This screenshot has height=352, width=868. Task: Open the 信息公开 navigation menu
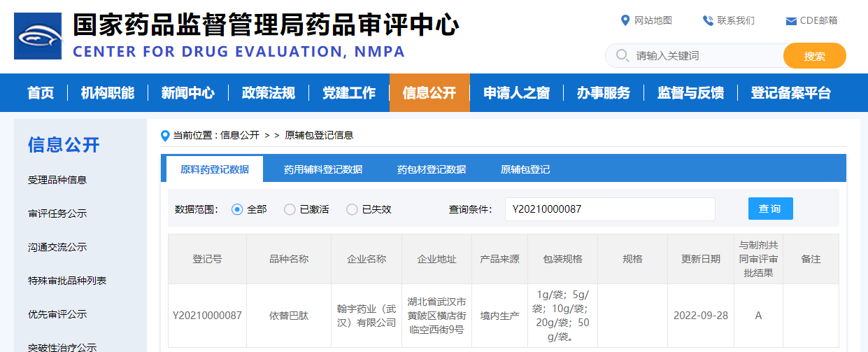coord(429,93)
